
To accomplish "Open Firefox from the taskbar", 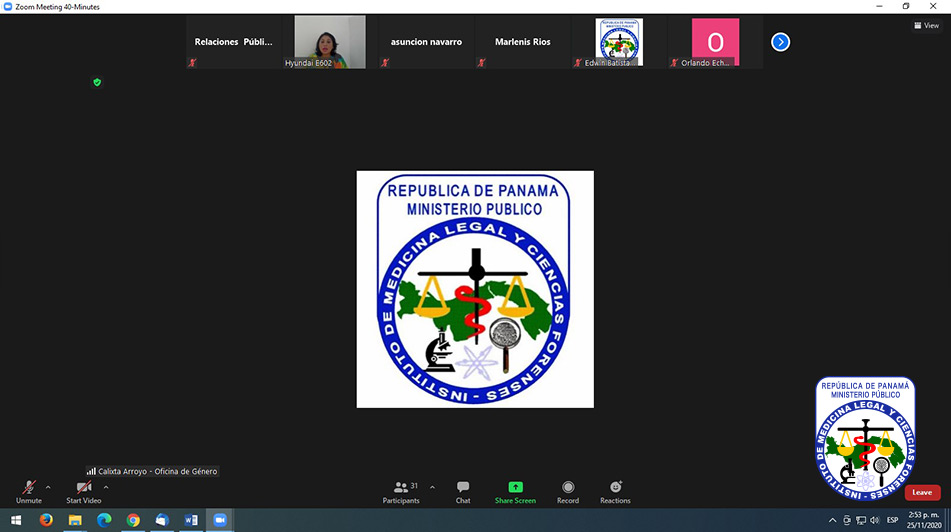I will pos(46,520).
